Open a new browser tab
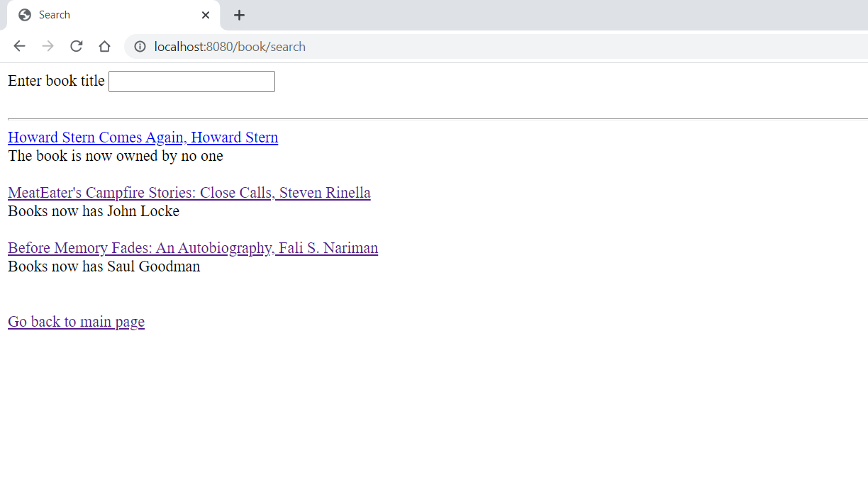 [239, 15]
